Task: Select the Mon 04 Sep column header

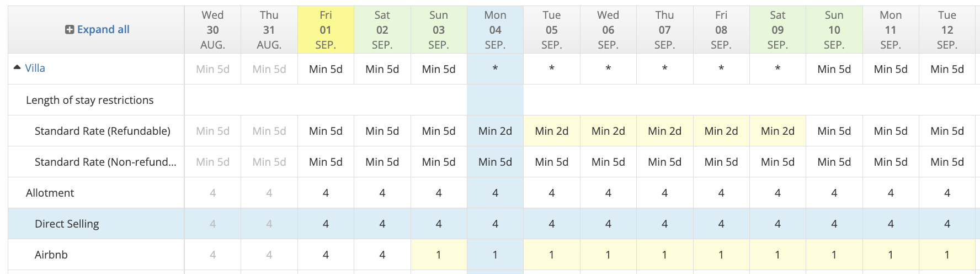Action: pyautogui.click(x=495, y=30)
